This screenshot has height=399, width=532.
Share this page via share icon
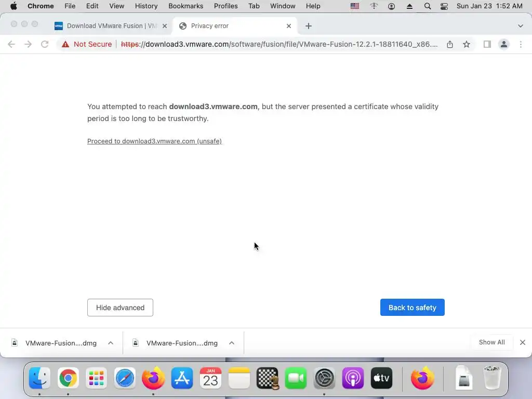pyautogui.click(x=449, y=44)
